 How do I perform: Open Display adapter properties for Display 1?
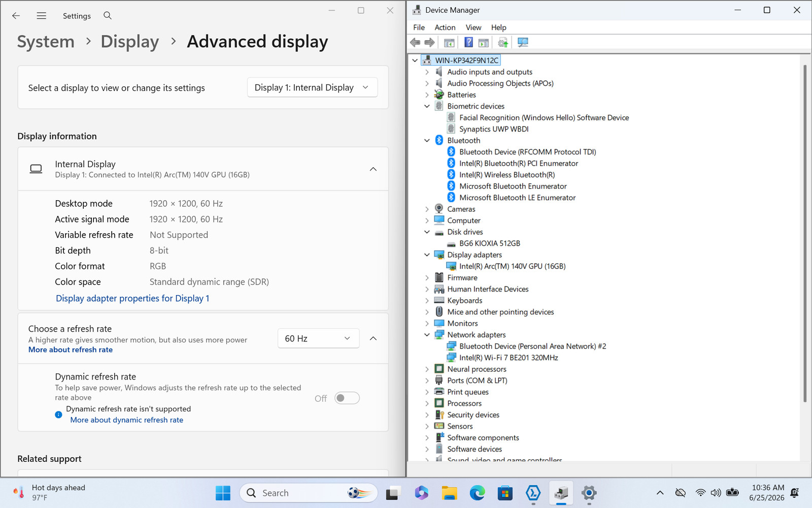[x=132, y=298]
